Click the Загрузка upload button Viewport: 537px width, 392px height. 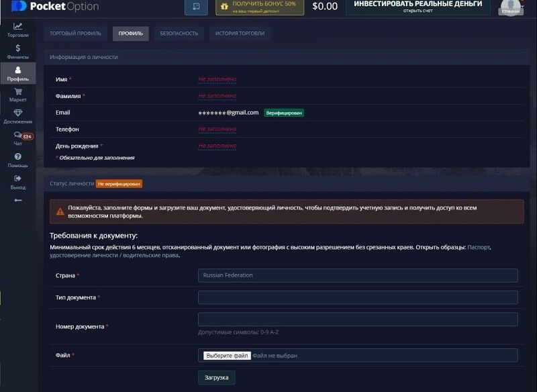coord(216,377)
